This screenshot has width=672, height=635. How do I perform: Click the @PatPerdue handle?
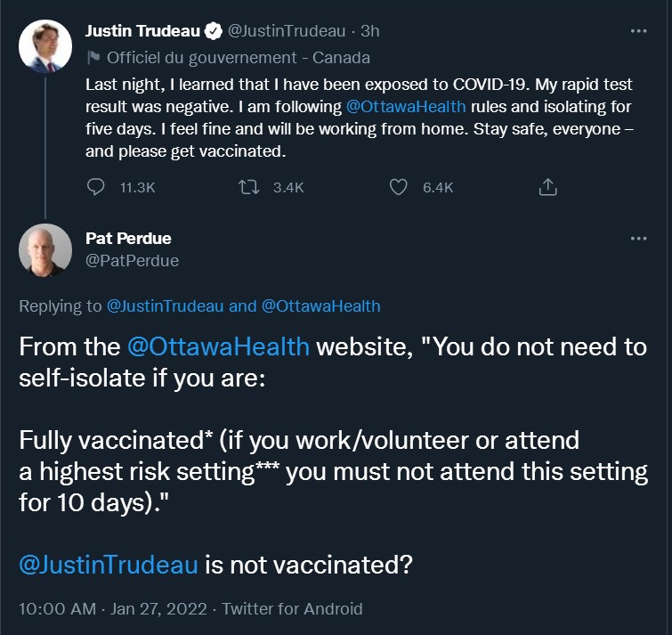click(132, 261)
